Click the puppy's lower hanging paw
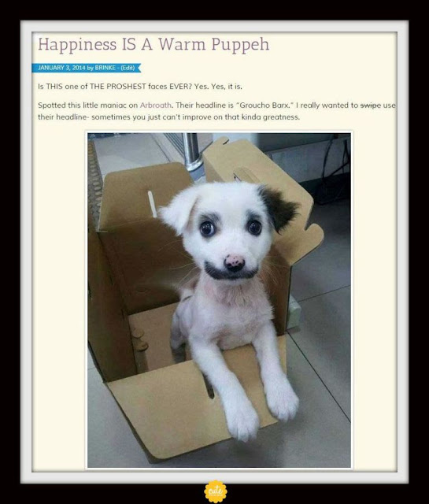The image size is (429, 504). [242, 423]
